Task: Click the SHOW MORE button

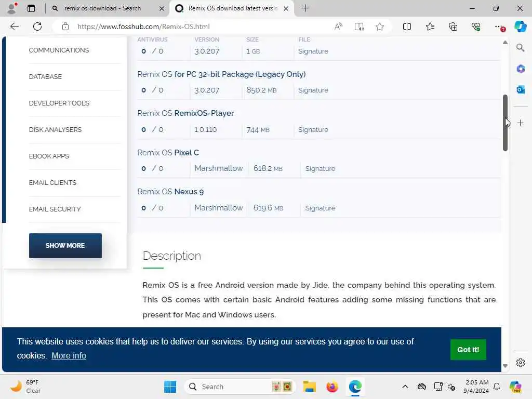Action: (x=65, y=246)
